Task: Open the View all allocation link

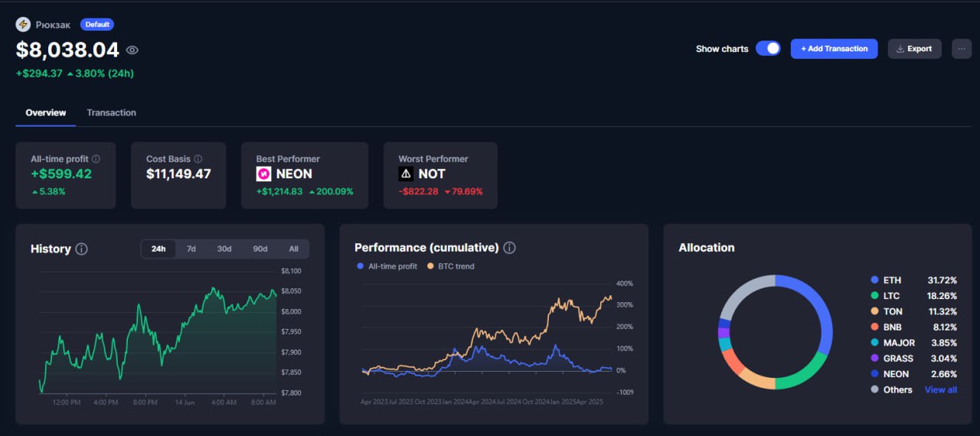Action: 941,389
